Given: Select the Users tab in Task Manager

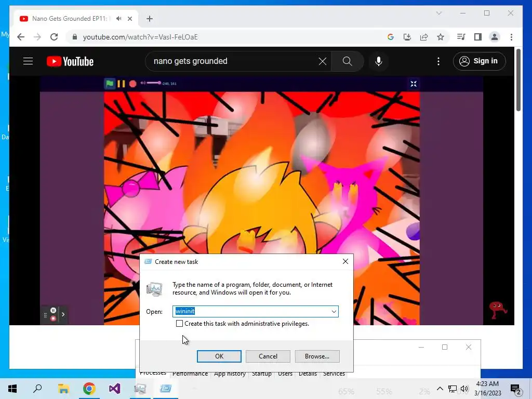Looking at the screenshot, I should (285, 374).
